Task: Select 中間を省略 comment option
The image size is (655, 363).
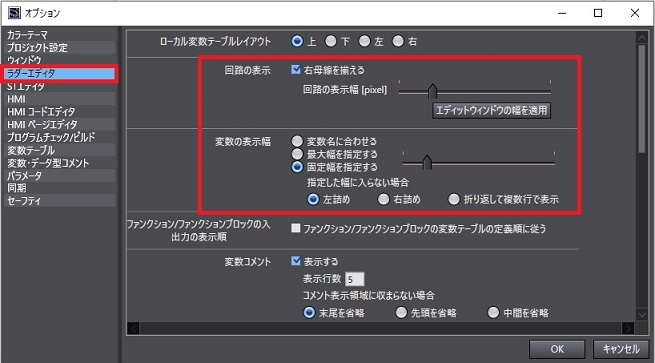Action: pyautogui.click(x=493, y=312)
